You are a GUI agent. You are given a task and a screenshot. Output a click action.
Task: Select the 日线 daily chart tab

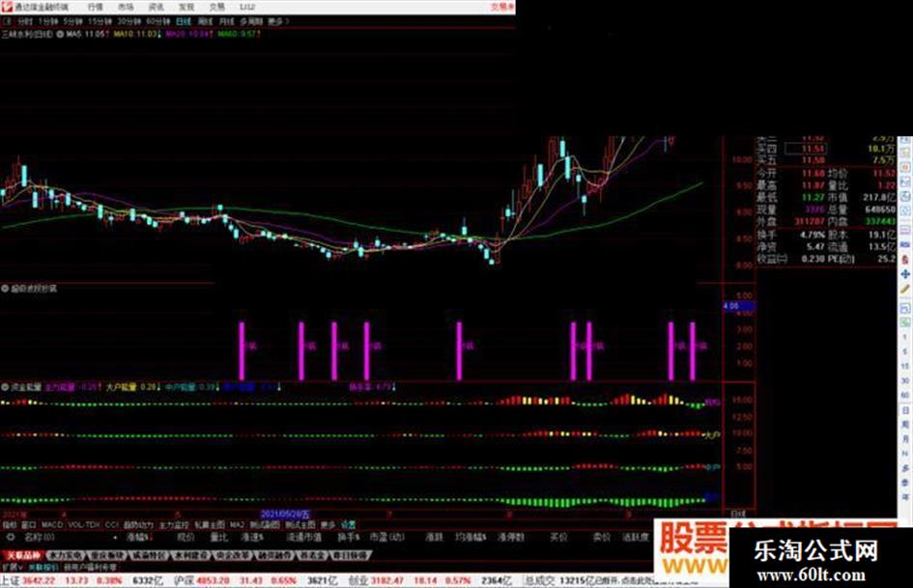pos(184,21)
